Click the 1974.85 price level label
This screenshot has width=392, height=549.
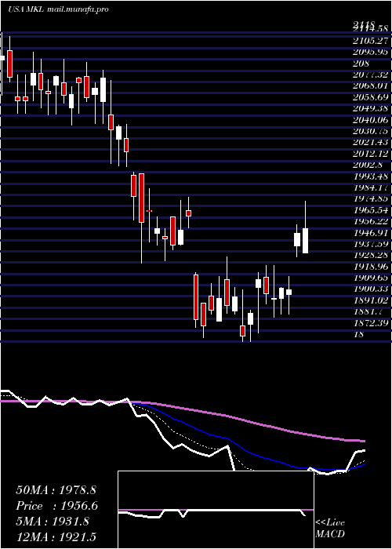pyautogui.click(x=371, y=199)
